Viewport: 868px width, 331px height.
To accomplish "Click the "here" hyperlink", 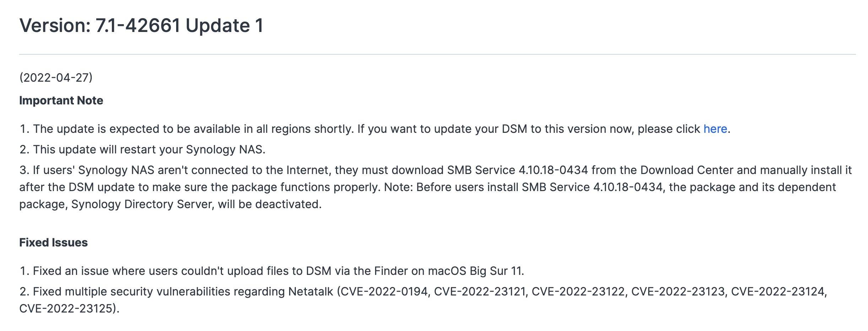I will click(715, 129).
